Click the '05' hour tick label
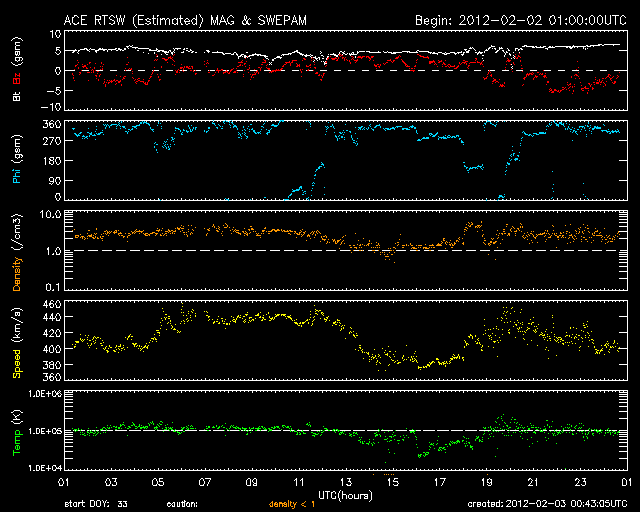The image size is (640, 512). pos(158,483)
